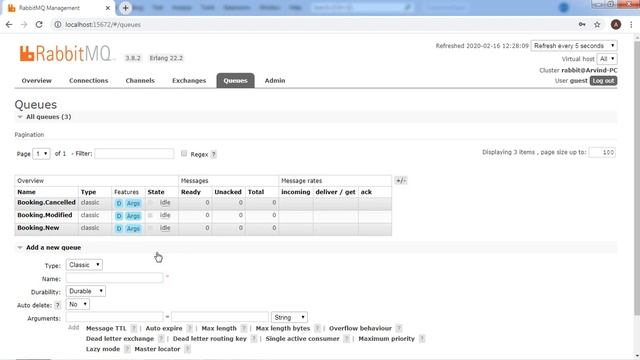Go to the Connections tab
This screenshot has height=360, width=640.
pos(89,80)
